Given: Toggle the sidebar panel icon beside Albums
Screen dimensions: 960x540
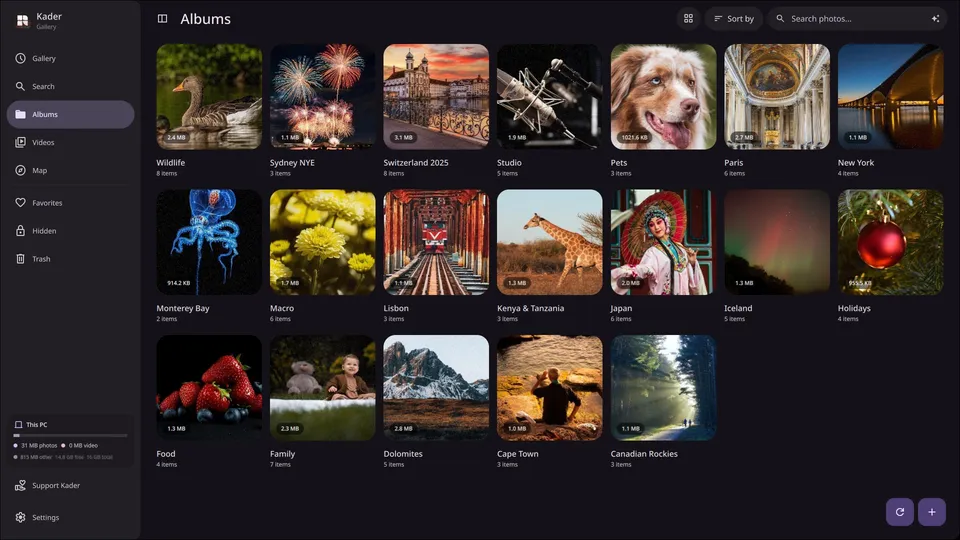Looking at the screenshot, I should (x=162, y=18).
